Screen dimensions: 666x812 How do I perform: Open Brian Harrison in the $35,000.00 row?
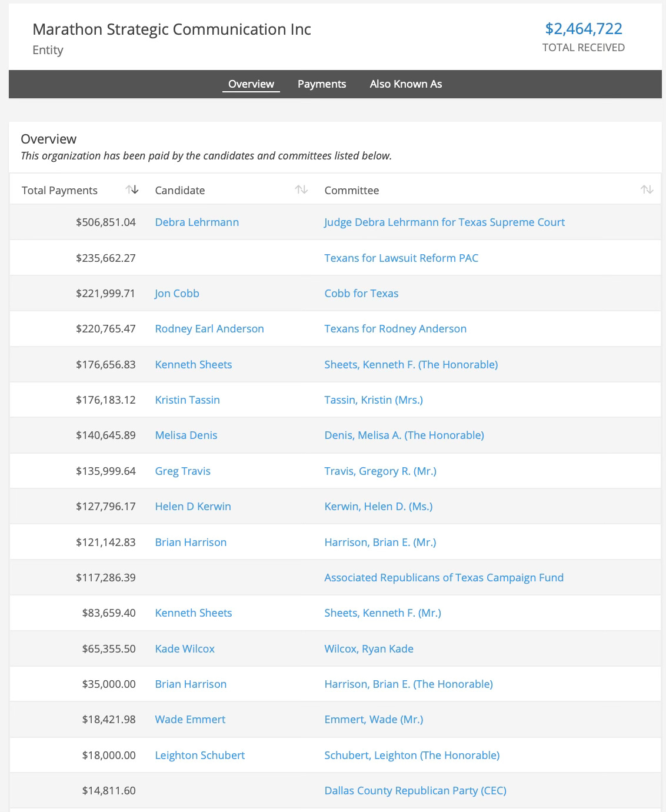coord(191,684)
